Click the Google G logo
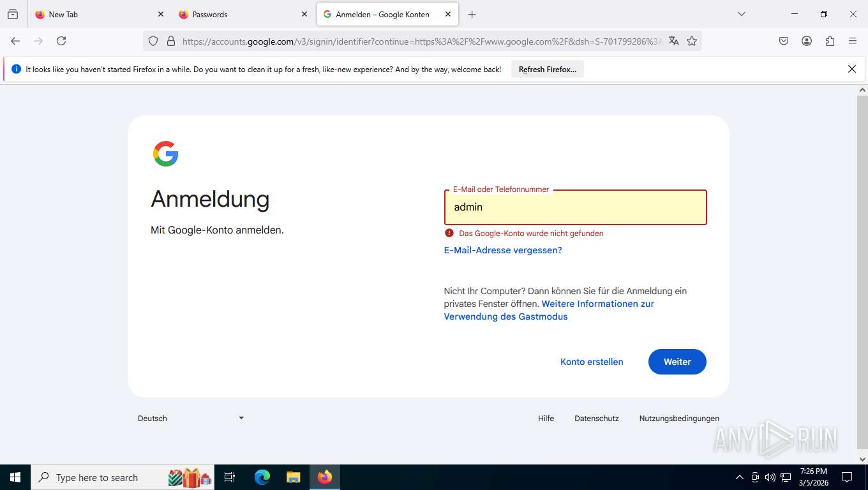The image size is (868, 490). pos(166,154)
